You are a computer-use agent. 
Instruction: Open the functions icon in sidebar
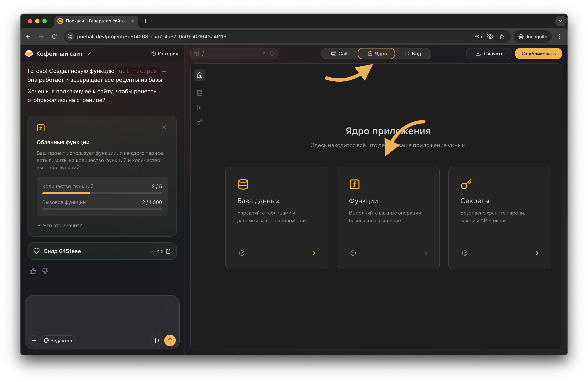[x=200, y=107]
